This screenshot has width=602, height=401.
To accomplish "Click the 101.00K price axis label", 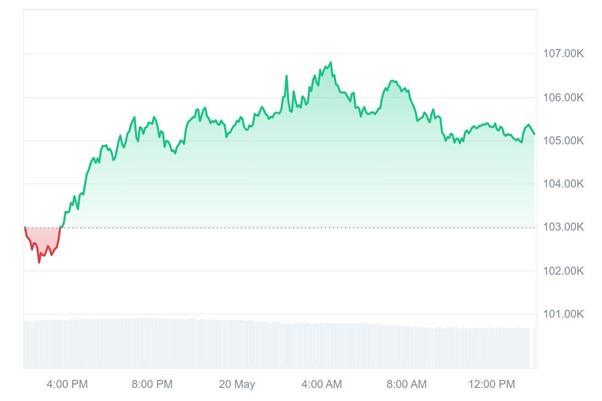I will (x=563, y=314).
